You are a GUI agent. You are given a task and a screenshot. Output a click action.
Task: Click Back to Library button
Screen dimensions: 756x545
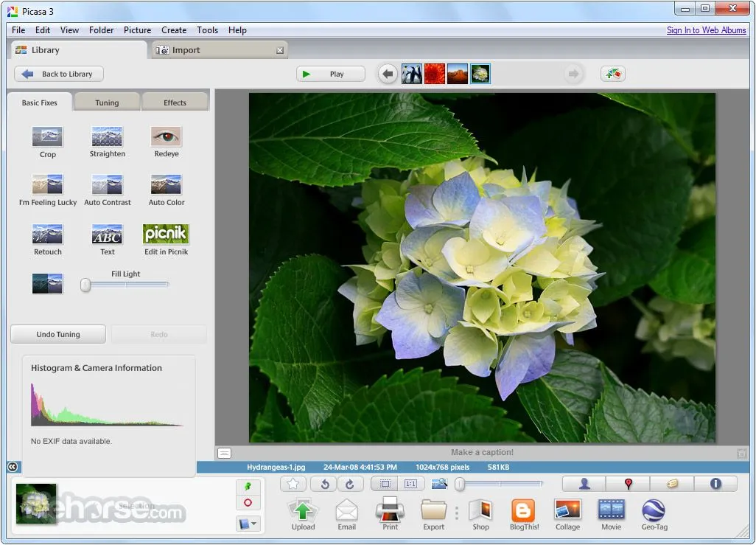click(59, 74)
